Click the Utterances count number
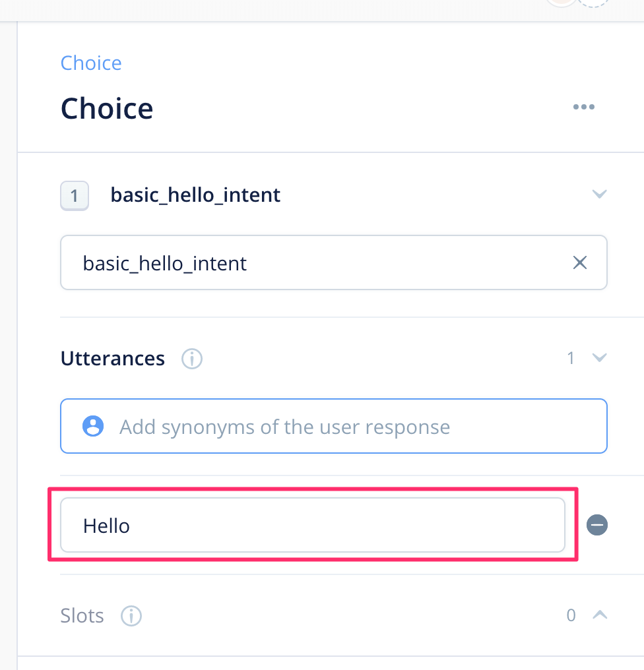 pos(571,358)
